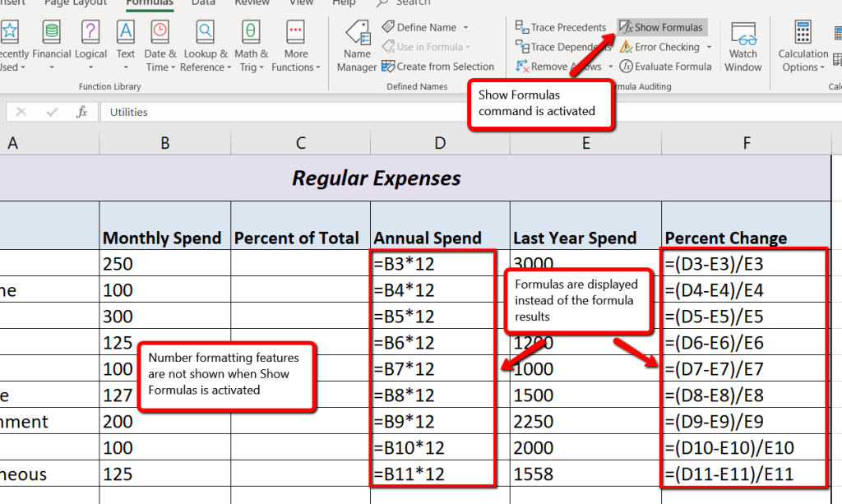Select column C header
Image resolution: width=842 pixels, height=504 pixels.
pyautogui.click(x=301, y=143)
